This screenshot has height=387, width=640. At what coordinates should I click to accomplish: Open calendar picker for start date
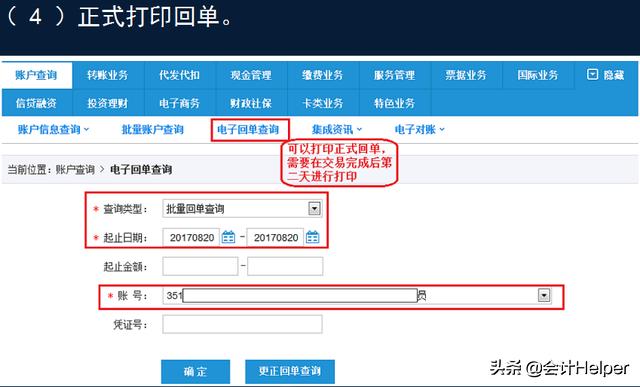coord(229,237)
